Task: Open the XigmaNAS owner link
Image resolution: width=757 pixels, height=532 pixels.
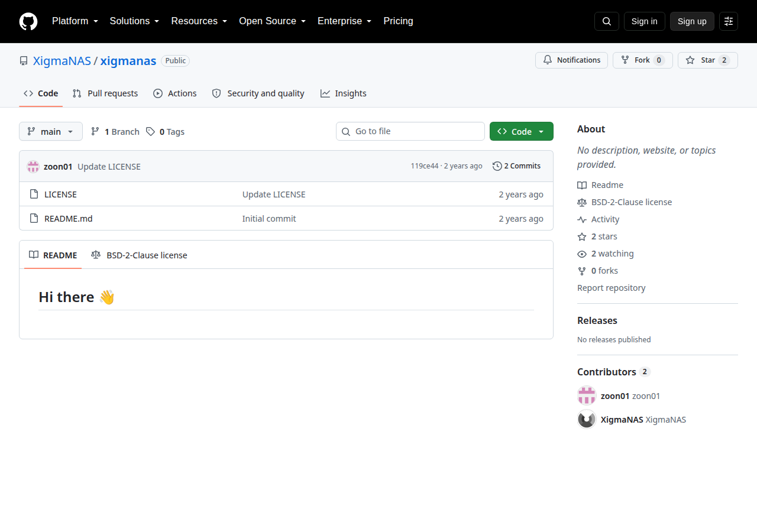Action: [62, 61]
